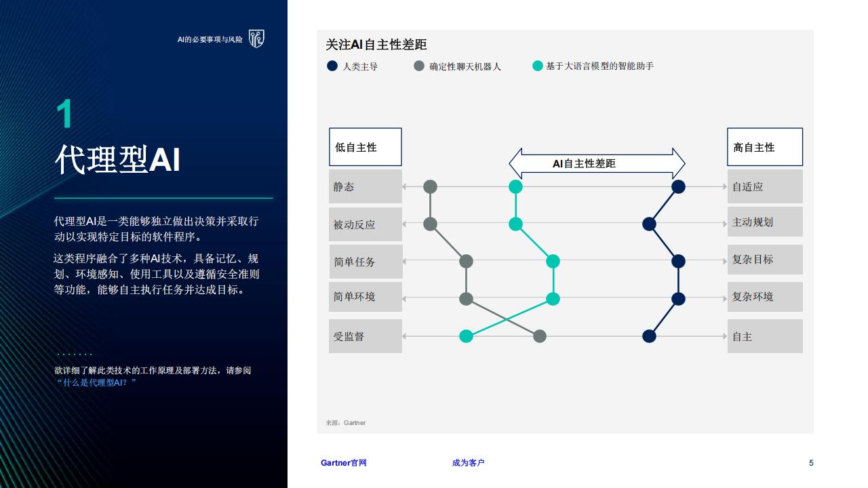The width and height of the screenshot is (868, 488).
Task: Click the gray dot on the 静态 row
Action: click(430, 186)
